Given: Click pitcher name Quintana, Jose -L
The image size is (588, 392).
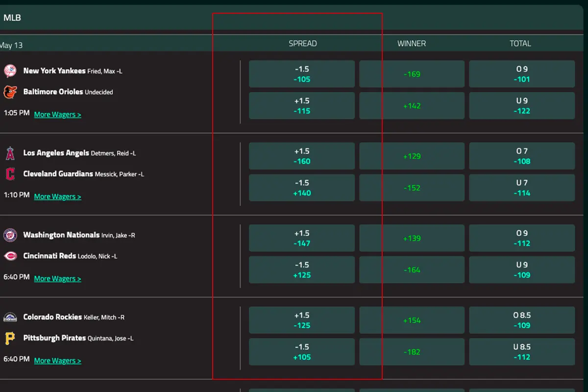Looking at the screenshot, I should point(111,339).
